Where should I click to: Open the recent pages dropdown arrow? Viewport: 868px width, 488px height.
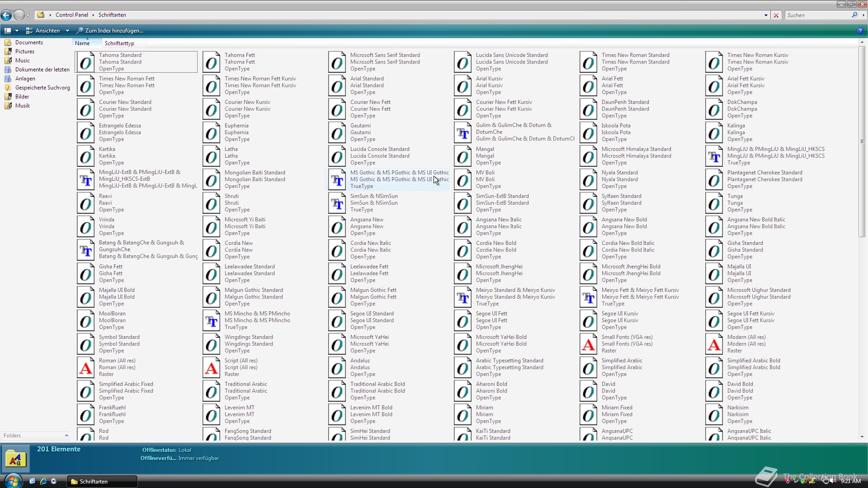tap(28, 15)
